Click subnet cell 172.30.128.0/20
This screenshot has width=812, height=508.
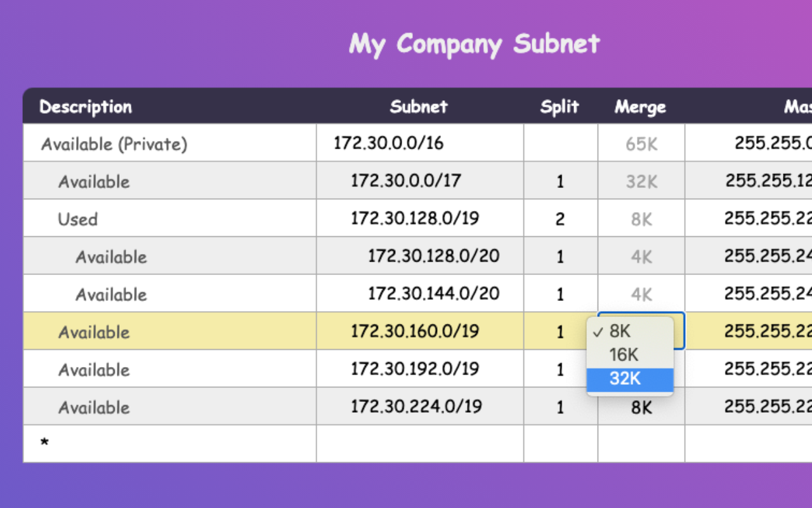pos(420,256)
